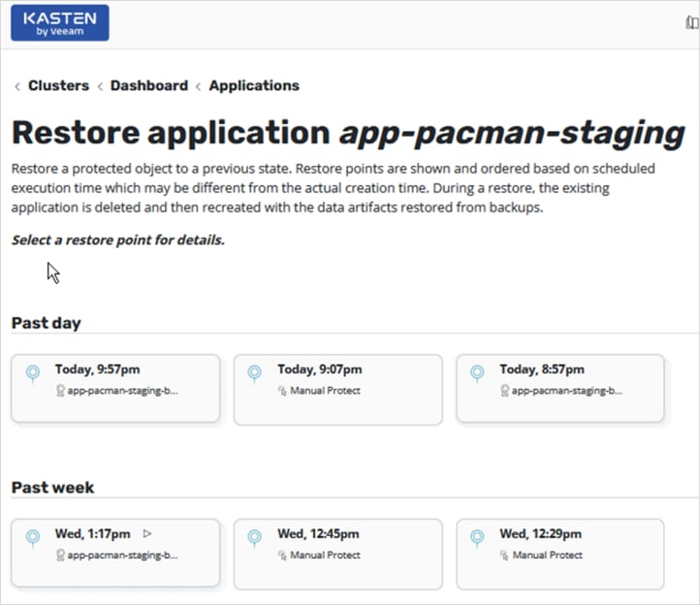The width and height of the screenshot is (700, 605).
Task: Click chevron before Dashboard breadcrumb
Action: [100, 86]
